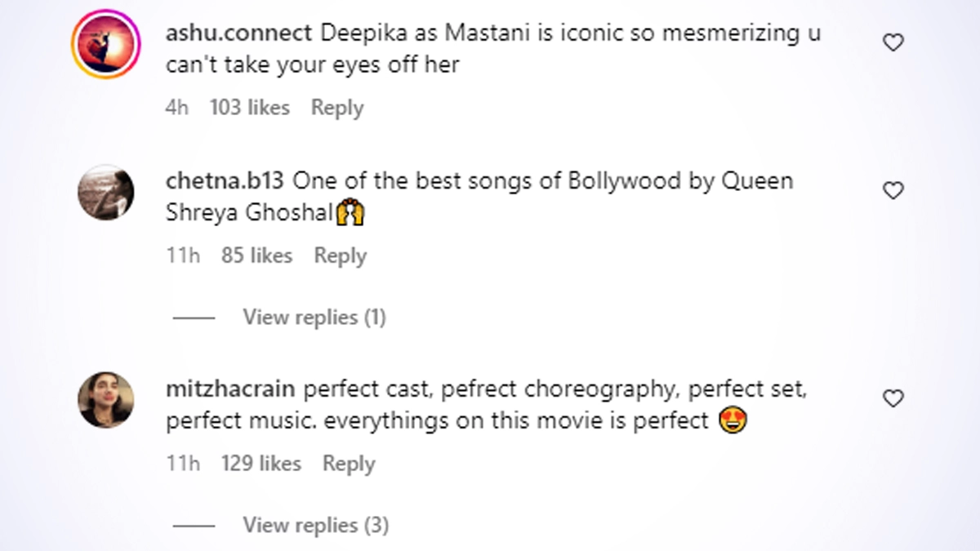This screenshot has height=551, width=980.
Task: Like the comment by mitzhacrain
Action: point(893,398)
